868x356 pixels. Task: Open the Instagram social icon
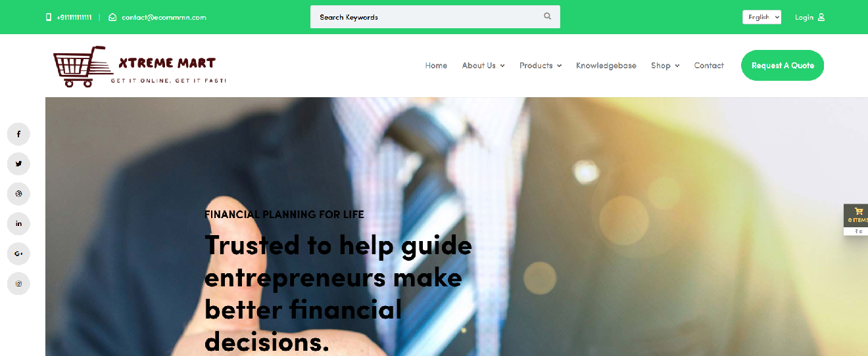pyautogui.click(x=18, y=284)
